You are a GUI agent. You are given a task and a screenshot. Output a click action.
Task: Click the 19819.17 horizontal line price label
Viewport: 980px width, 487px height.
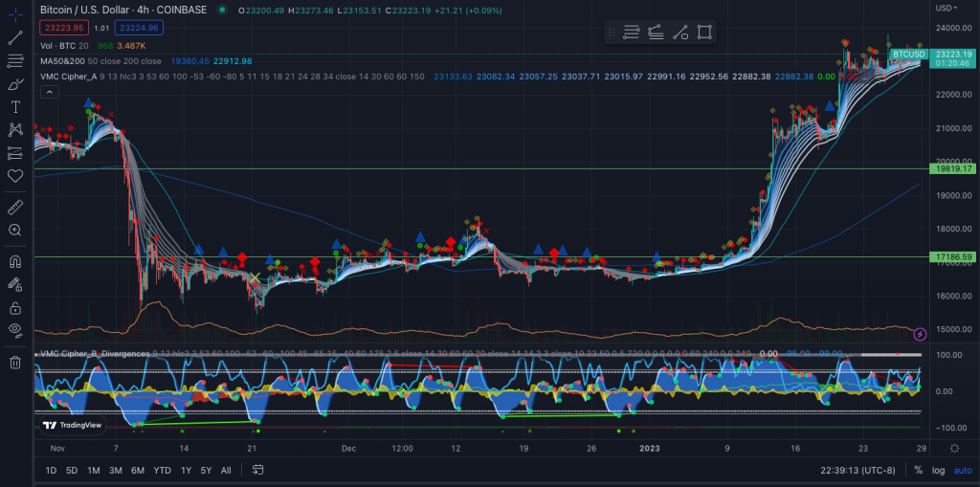click(952, 168)
